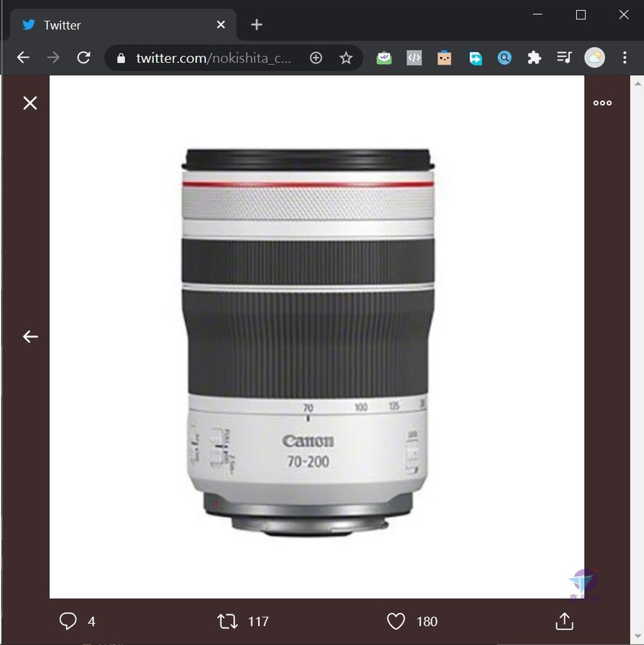Maximize the browser window
The image size is (644, 645).
[580, 15]
